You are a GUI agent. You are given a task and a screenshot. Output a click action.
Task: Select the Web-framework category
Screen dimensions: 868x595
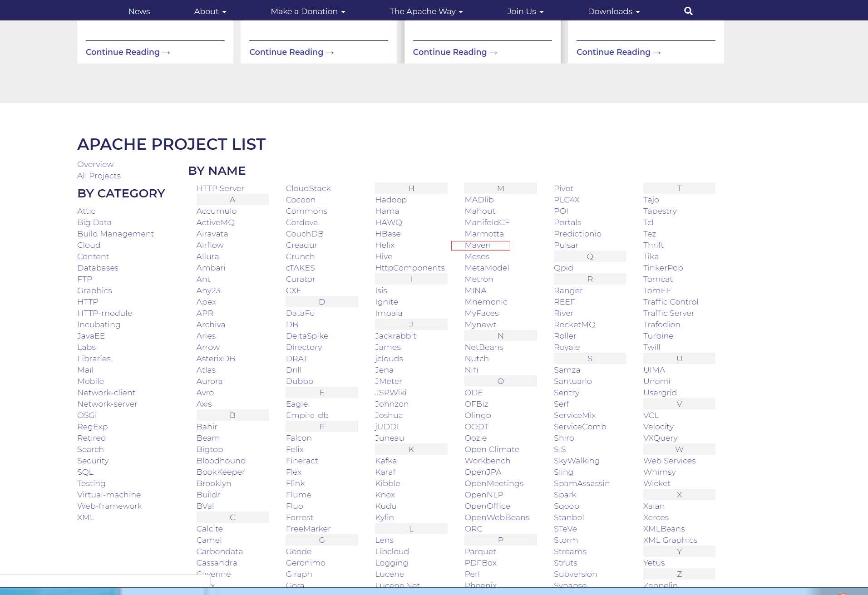(109, 506)
